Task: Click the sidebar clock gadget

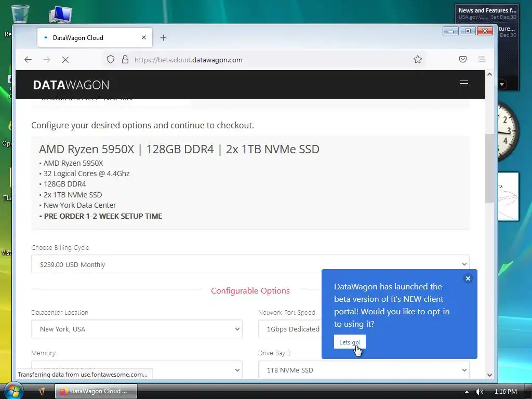Action: (508, 130)
